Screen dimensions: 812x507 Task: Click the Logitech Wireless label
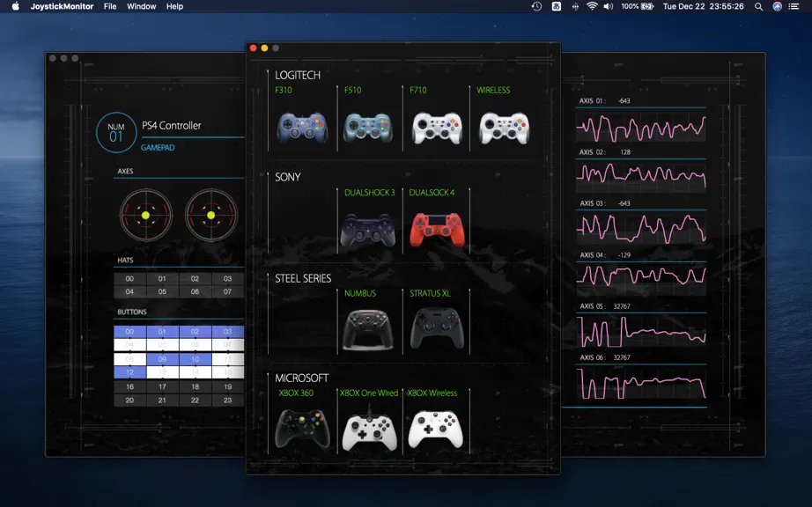pyautogui.click(x=493, y=90)
